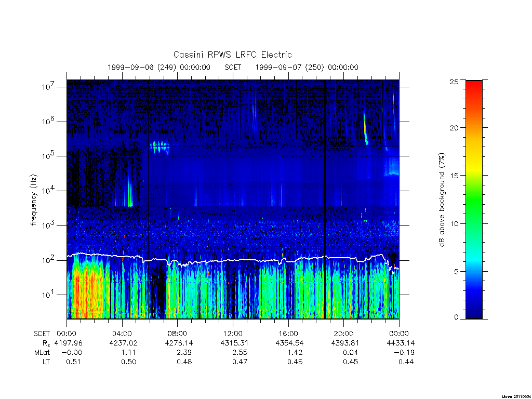Click the 04:00 SCET time label
This screenshot has height=399, width=532.
pyautogui.click(x=122, y=334)
